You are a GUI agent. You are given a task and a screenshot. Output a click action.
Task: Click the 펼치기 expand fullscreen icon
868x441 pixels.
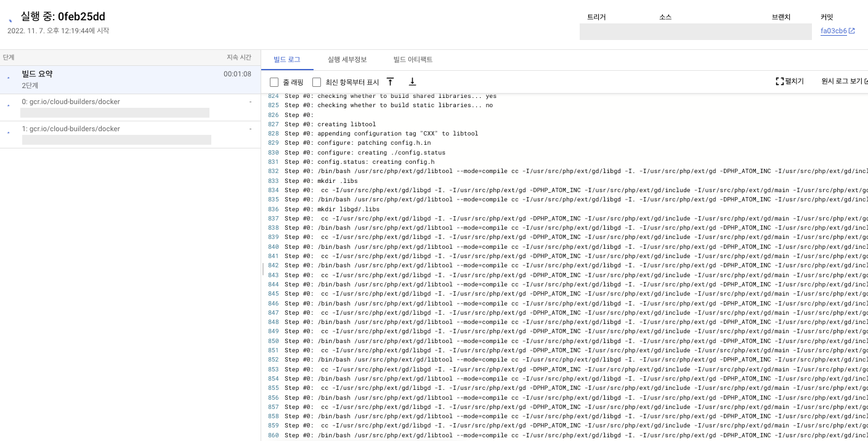point(779,81)
